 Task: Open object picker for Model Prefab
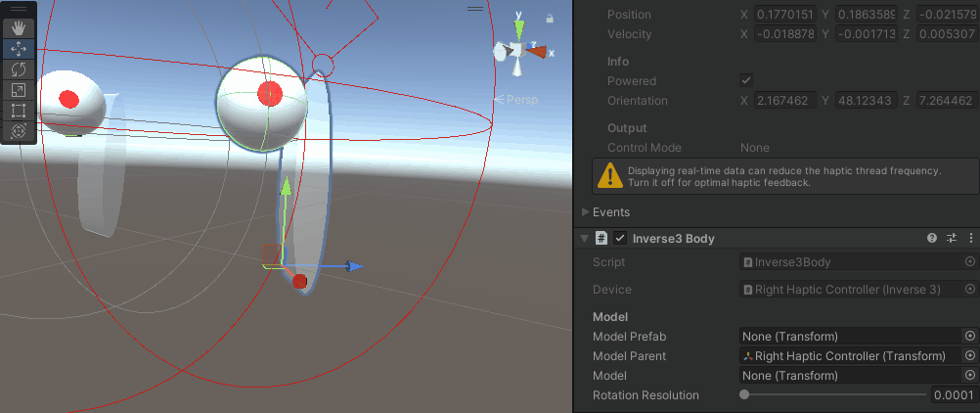coord(970,336)
